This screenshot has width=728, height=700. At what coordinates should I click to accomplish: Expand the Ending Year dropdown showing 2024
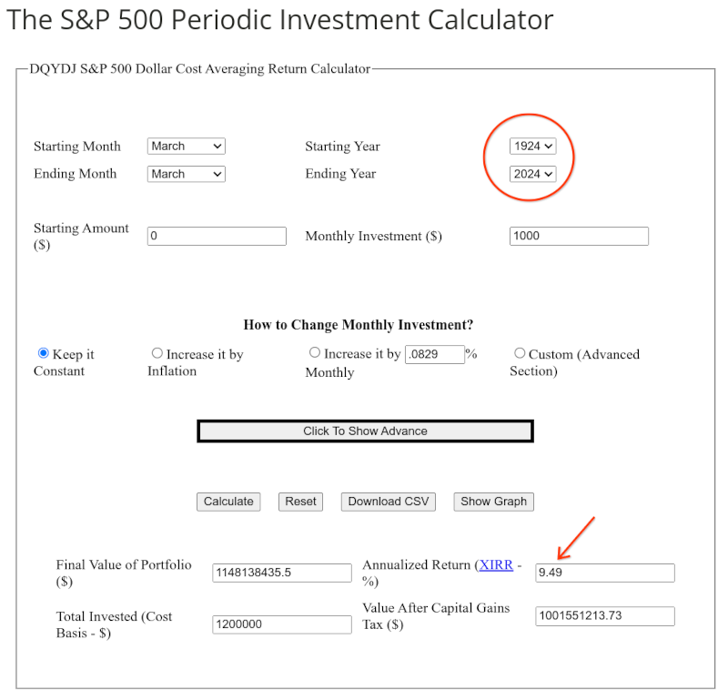532,174
